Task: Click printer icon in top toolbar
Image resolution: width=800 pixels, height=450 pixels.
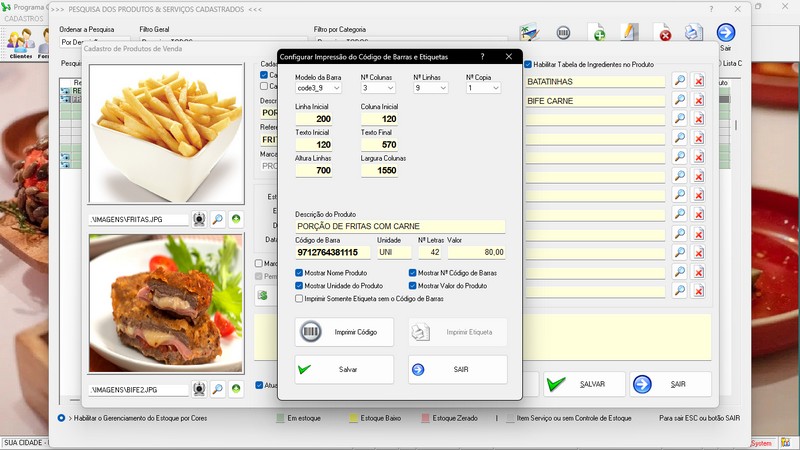Action: click(x=693, y=32)
